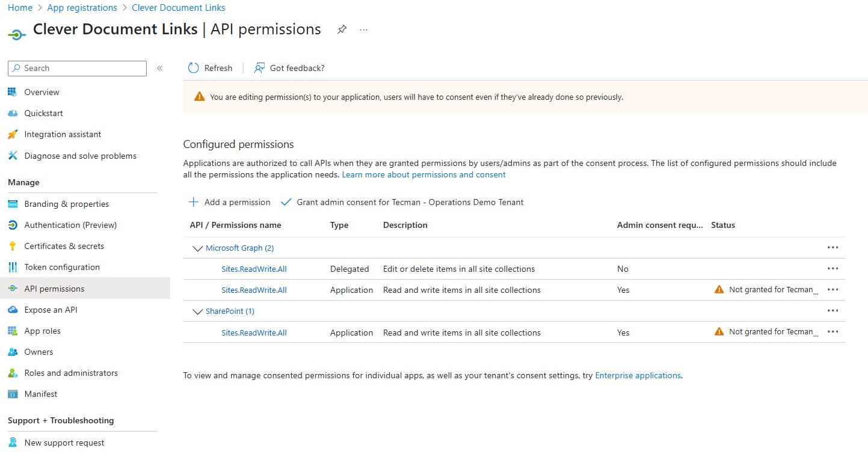Viewport: 868px width, 460px height.
Task: Open more options for SharePoint Sites.ReadWrite.All permission row
Action: tap(833, 331)
